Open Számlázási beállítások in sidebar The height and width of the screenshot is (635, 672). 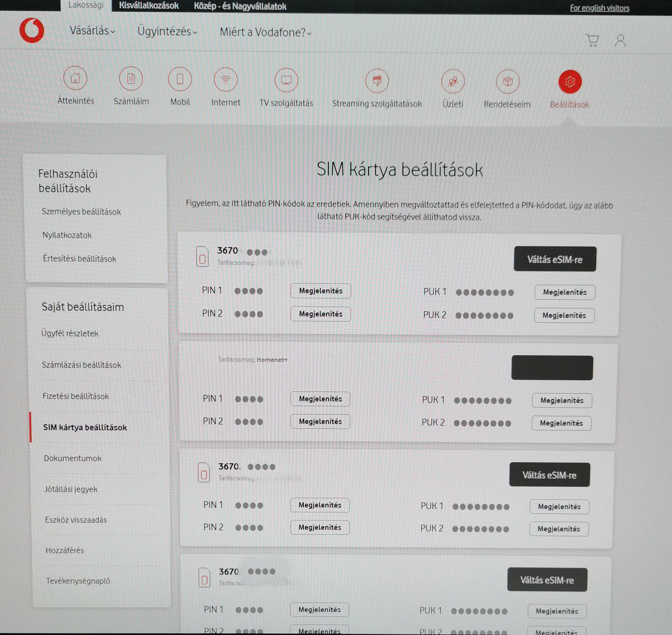tap(82, 365)
